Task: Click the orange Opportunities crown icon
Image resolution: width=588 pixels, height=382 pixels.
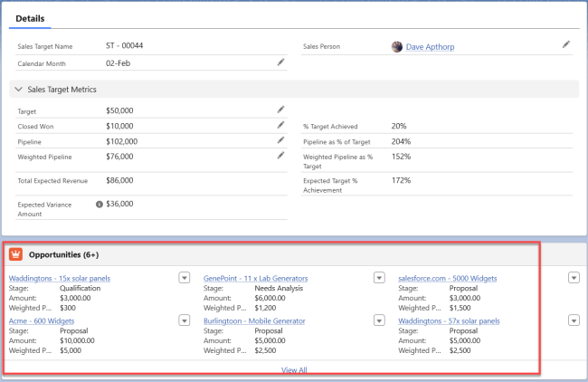Action: point(16,255)
